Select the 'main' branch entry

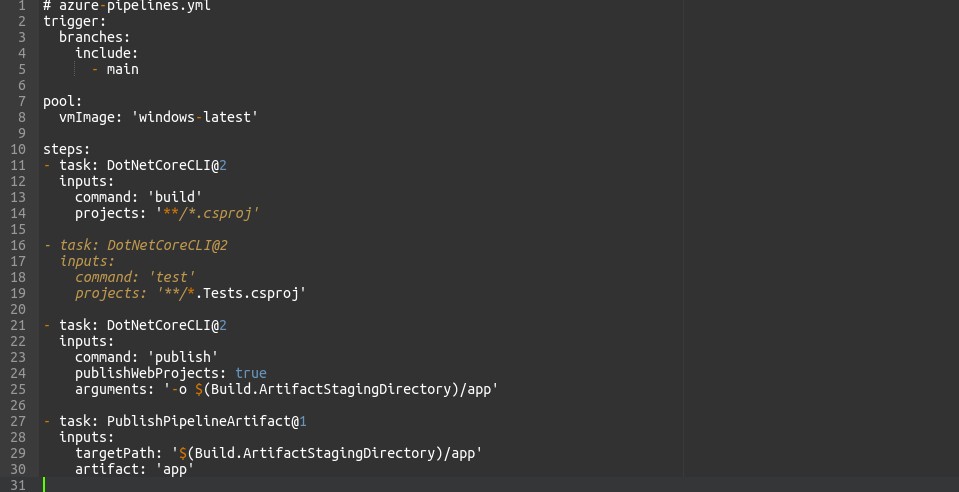click(x=122, y=69)
